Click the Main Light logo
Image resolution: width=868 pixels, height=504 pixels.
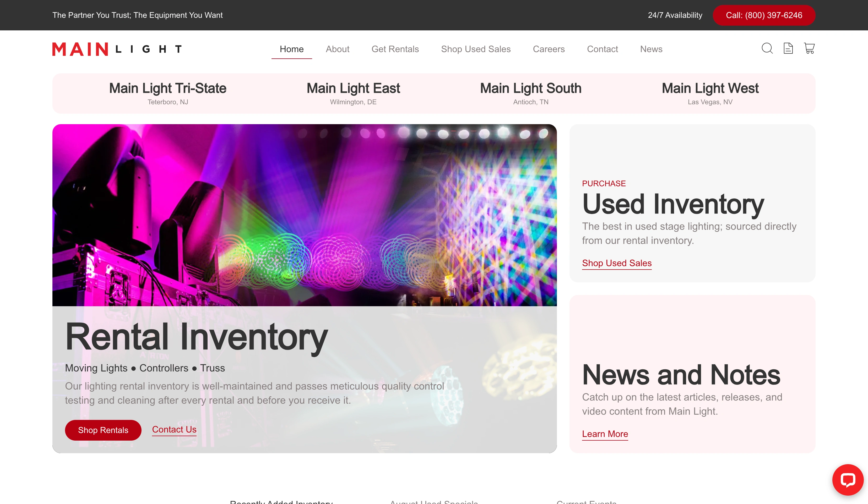(x=117, y=49)
